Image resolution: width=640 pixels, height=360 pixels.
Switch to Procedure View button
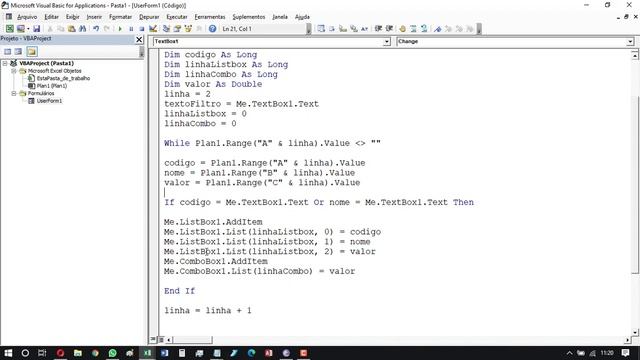(153, 340)
